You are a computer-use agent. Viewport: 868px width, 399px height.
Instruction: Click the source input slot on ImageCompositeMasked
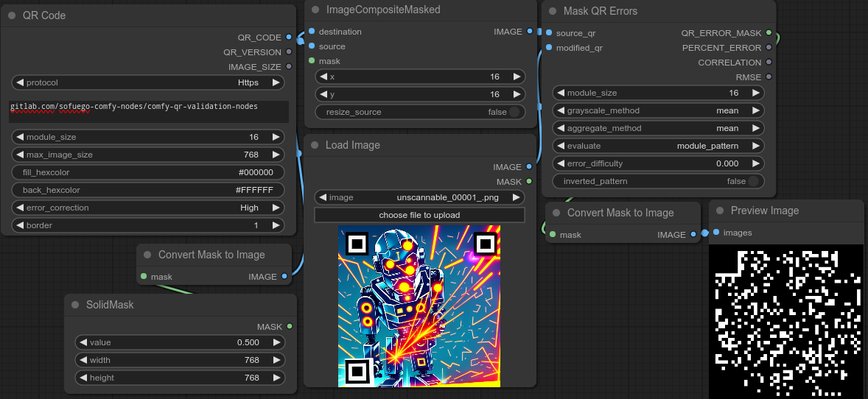pos(312,46)
